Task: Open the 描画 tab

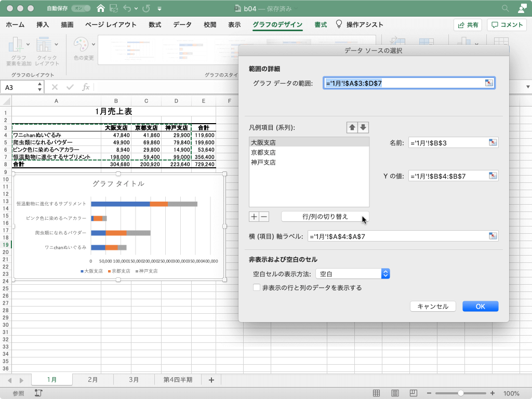Action: 67,25
